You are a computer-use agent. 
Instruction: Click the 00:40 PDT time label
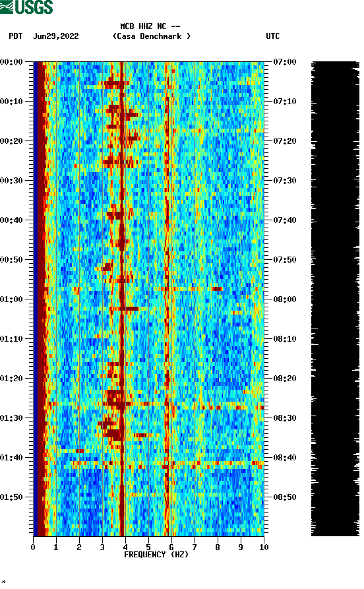coord(11,220)
